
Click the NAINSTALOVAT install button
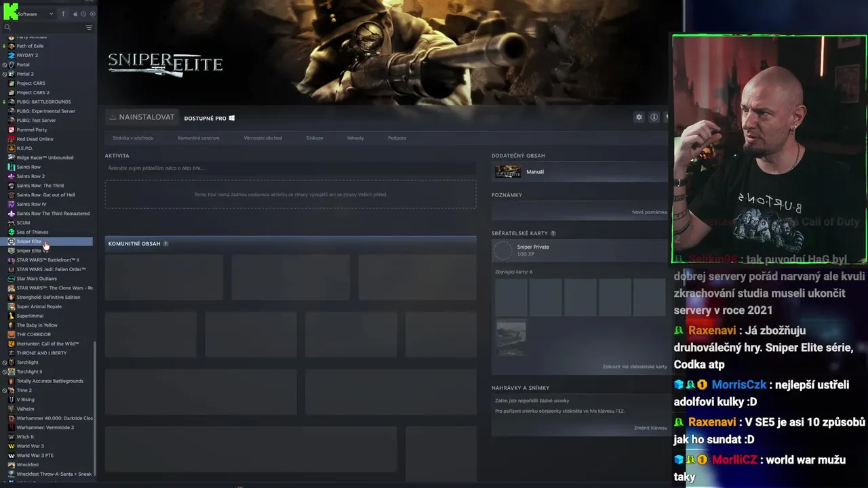click(142, 117)
